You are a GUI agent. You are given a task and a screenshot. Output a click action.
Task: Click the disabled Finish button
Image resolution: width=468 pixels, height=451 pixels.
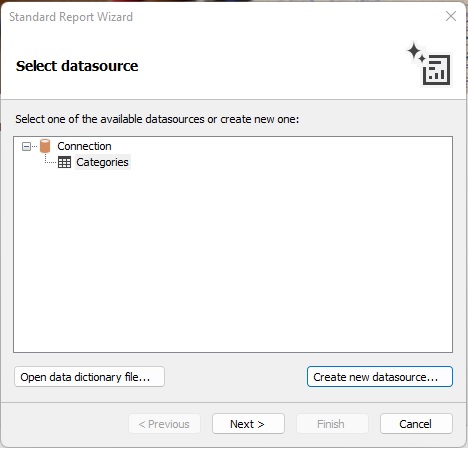(332, 424)
